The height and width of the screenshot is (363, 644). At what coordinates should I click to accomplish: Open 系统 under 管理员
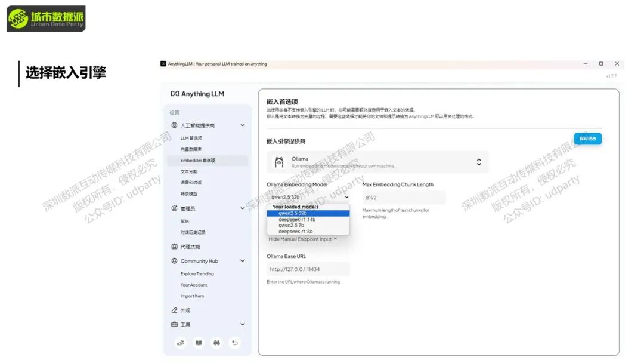click(185, 221)
